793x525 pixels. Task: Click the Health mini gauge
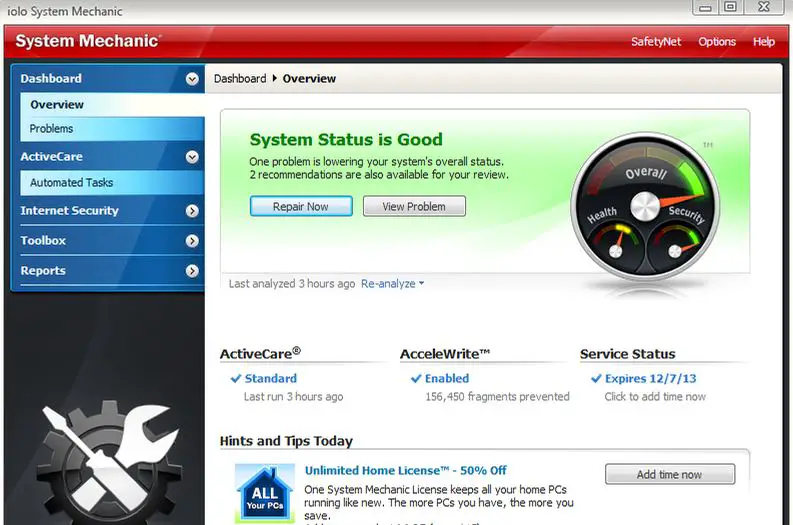coord(615,245)
